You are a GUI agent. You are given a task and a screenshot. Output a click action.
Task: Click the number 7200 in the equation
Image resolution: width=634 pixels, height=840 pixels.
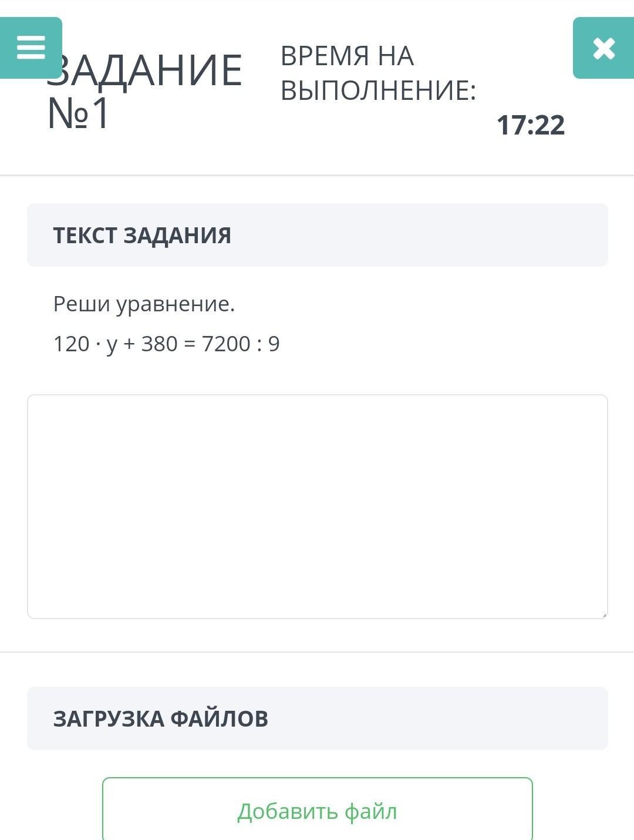226,344
